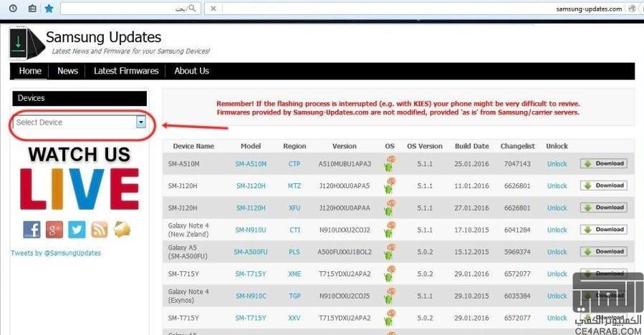Open the RSS feed icon

pos(100,230)
